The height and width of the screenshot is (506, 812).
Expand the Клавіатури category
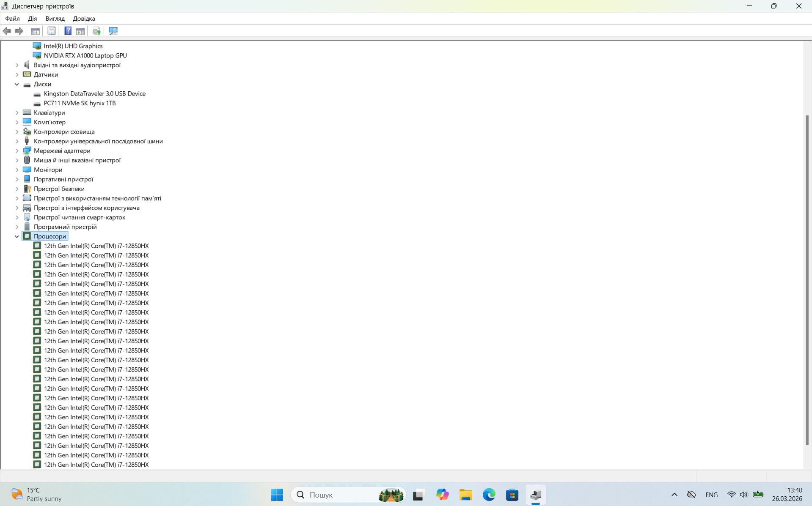17,113
